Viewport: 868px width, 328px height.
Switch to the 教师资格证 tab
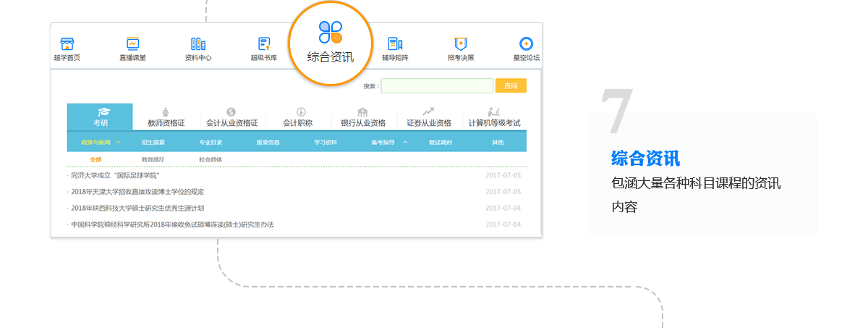tap(166, 118)
